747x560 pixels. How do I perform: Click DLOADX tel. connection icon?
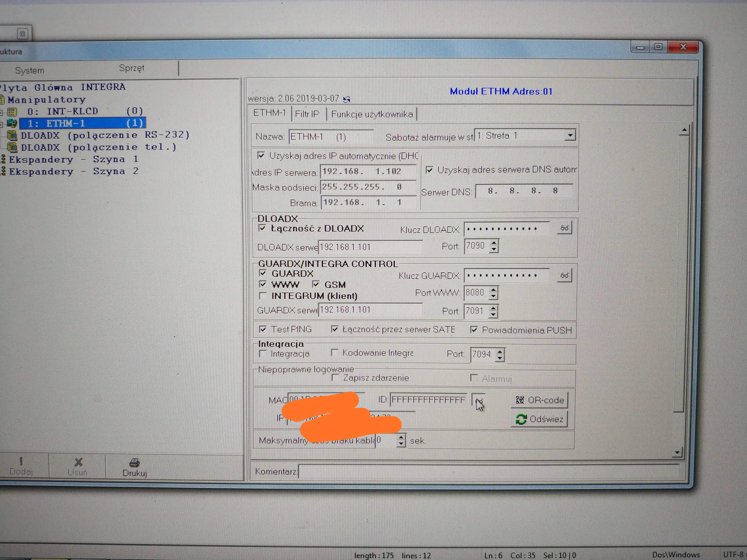[12, 147]
